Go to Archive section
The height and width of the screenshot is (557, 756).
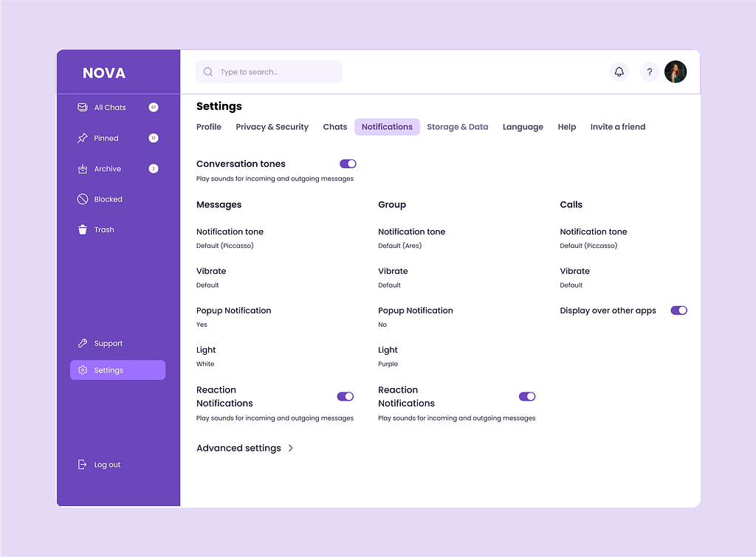(x=118, y=169)
